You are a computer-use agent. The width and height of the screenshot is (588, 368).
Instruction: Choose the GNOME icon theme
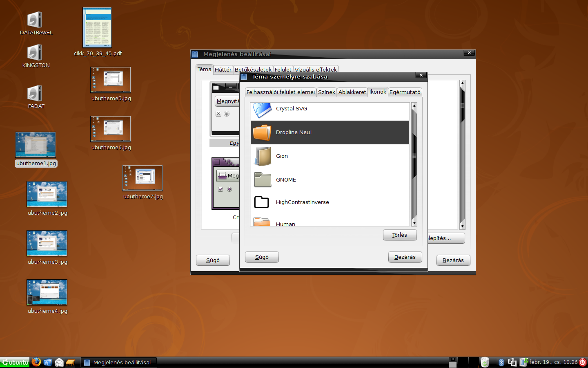[330, 180]
